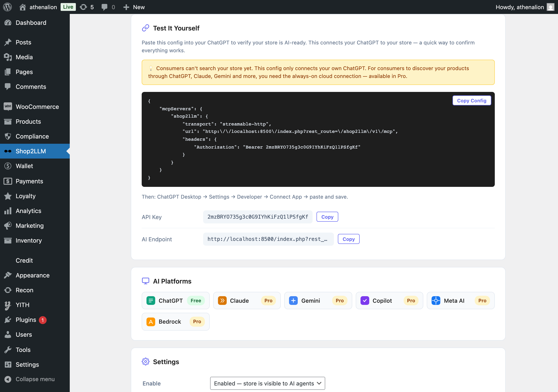The width and height of the screenshot is (558, 392).
Task: Click the Tools wrench icon
Action: pyautogui.click(x=8, y=350)
